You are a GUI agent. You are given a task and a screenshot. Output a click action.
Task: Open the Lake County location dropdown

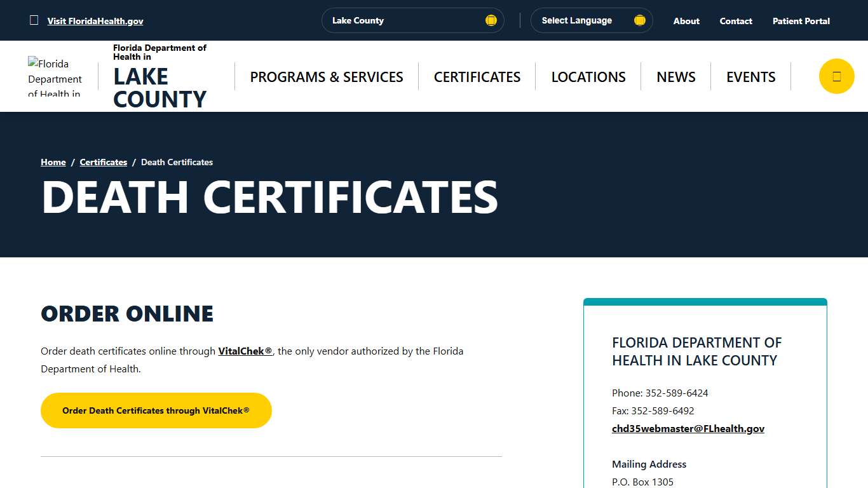(412, 20)
